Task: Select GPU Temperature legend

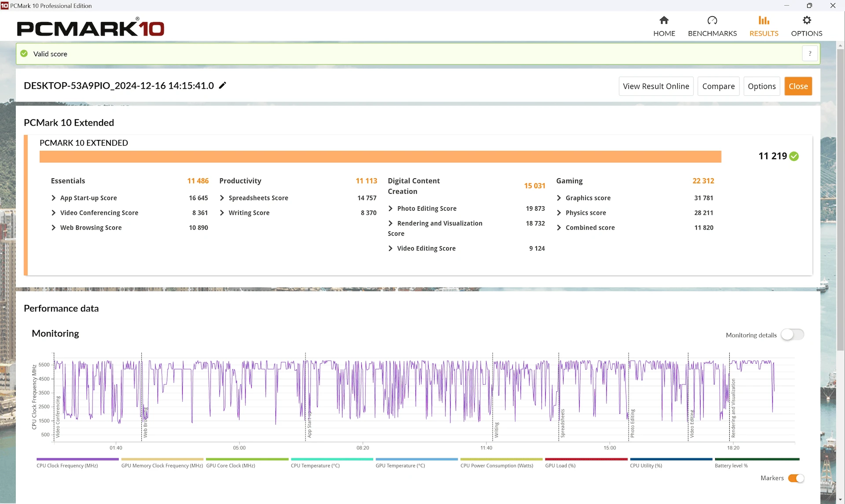Action: [x=416, y=463]
